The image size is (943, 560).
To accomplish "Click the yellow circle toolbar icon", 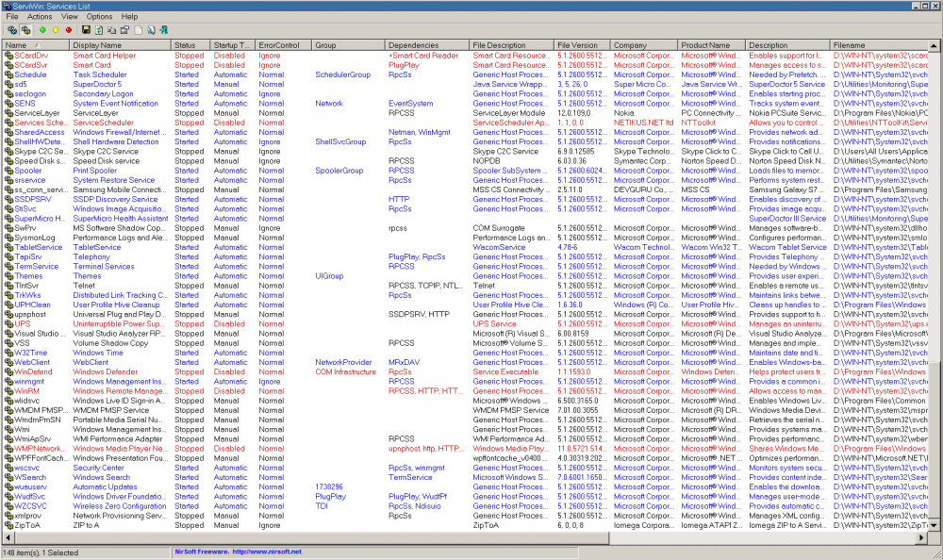I will (x=56, y=30).
